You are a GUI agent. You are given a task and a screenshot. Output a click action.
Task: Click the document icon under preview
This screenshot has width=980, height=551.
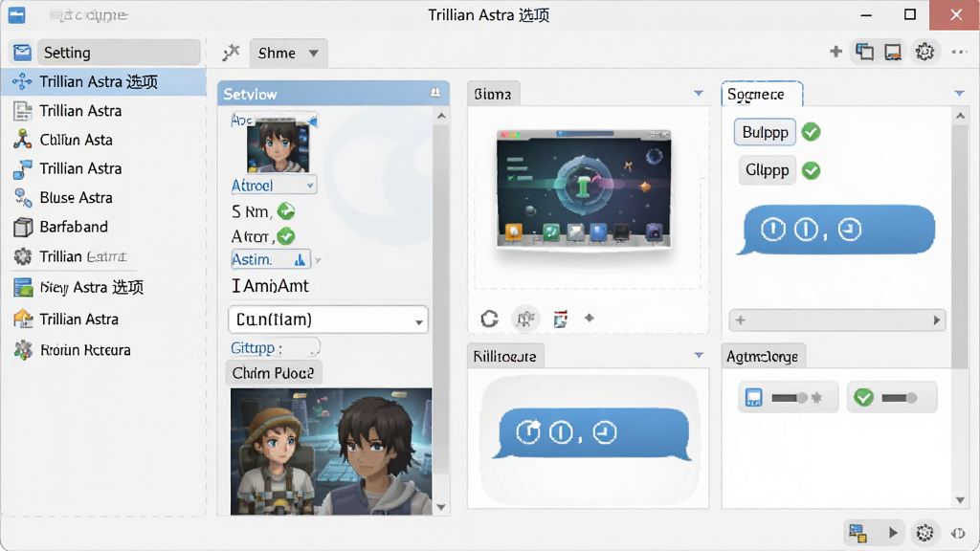(561, 319)
